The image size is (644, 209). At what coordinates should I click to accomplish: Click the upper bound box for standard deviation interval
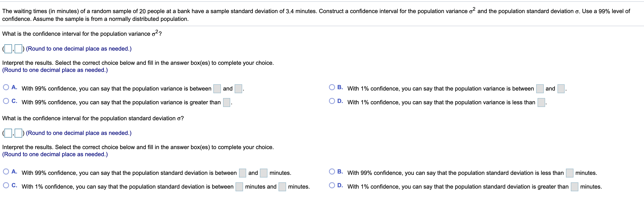point(18,133)
